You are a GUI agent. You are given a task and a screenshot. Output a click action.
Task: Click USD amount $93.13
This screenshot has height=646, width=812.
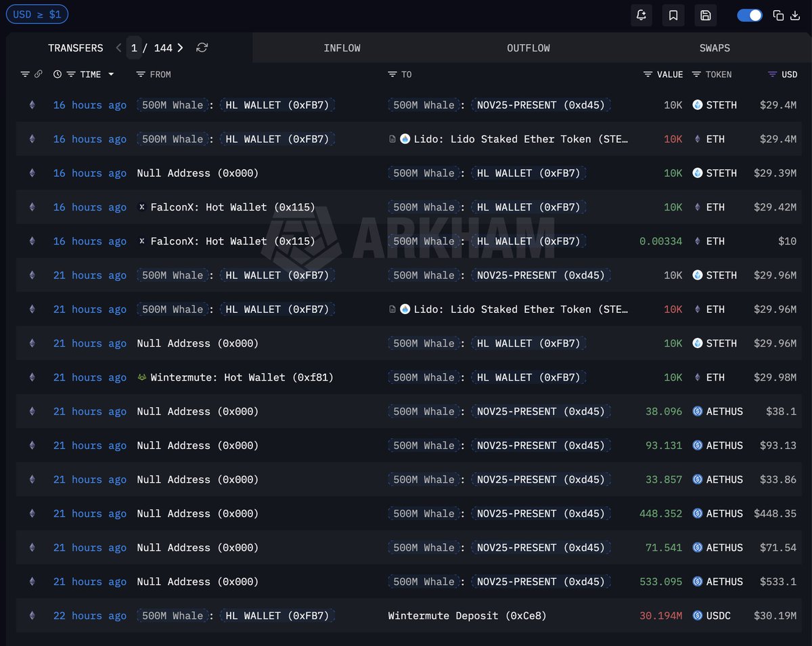tap(778, 446)
